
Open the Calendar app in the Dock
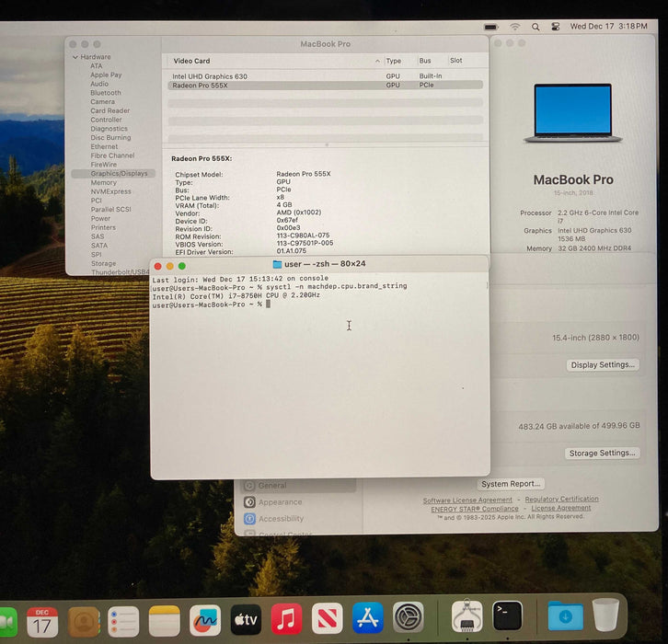coord(42,622)
